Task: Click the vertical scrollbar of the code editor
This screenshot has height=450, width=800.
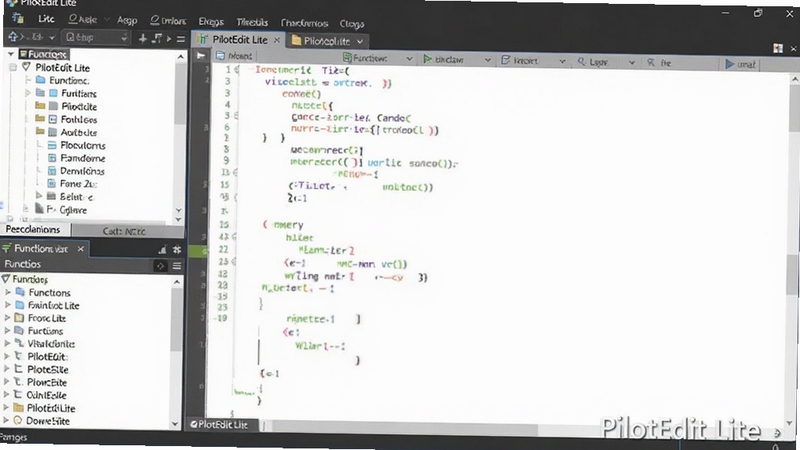Action: pyautogui.click(x=794, y=250)
